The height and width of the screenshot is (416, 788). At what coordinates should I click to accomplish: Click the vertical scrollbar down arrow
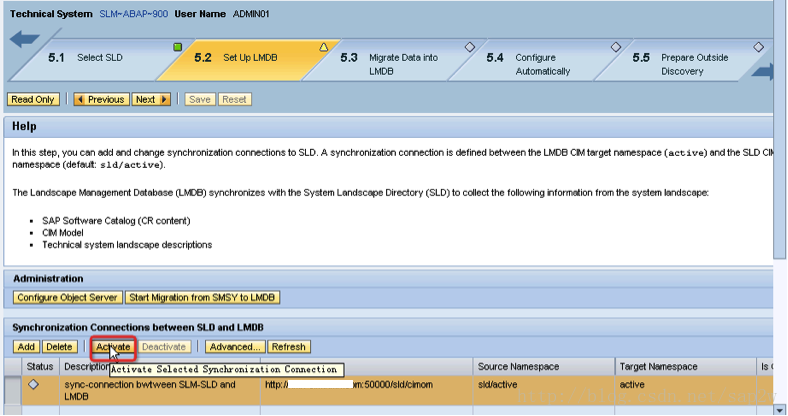point(779,409)
